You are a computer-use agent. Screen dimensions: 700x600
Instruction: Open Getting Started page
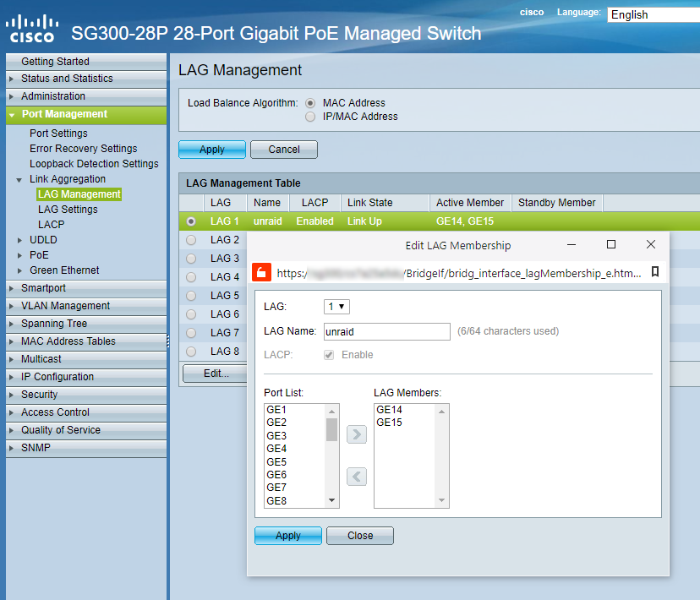86,62
